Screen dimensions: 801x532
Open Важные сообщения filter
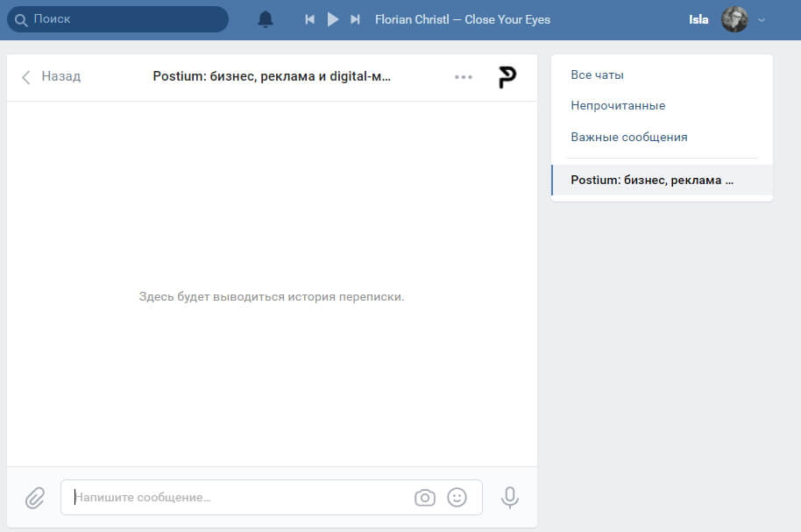(628, 138)
